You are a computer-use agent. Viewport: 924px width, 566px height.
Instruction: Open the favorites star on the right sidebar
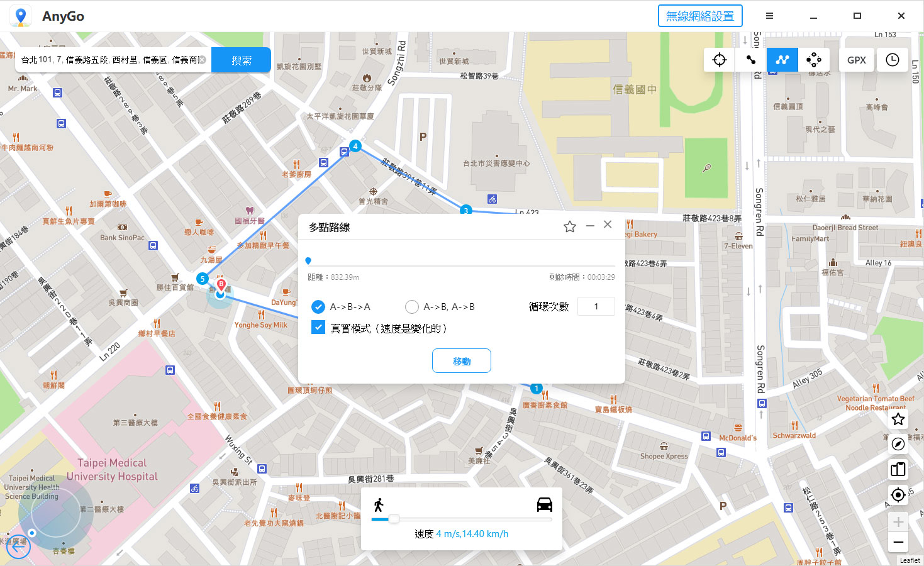point(898,419)
